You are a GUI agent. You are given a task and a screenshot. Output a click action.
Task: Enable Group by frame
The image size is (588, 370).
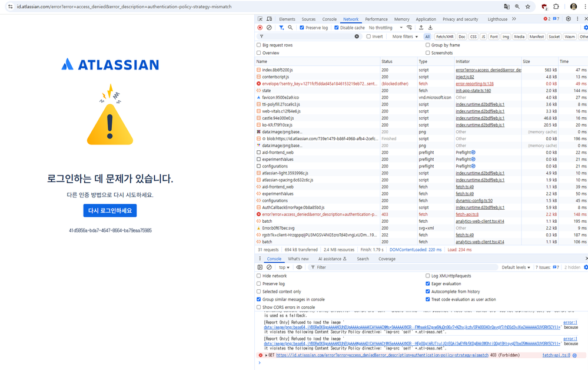[x=427, y=45]
